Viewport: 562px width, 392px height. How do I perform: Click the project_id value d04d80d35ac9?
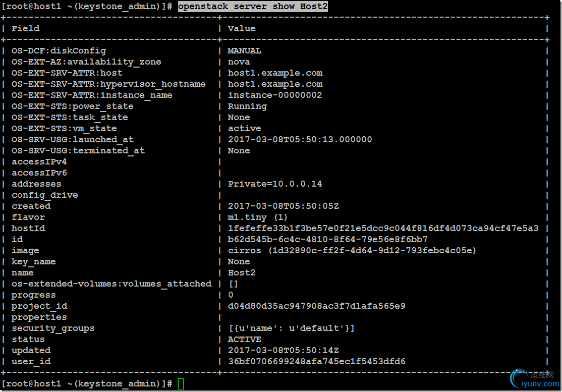click(316, 306)
